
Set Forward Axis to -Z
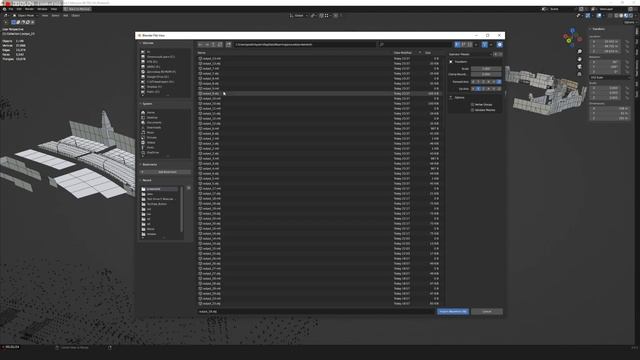[x=499, y=82]
